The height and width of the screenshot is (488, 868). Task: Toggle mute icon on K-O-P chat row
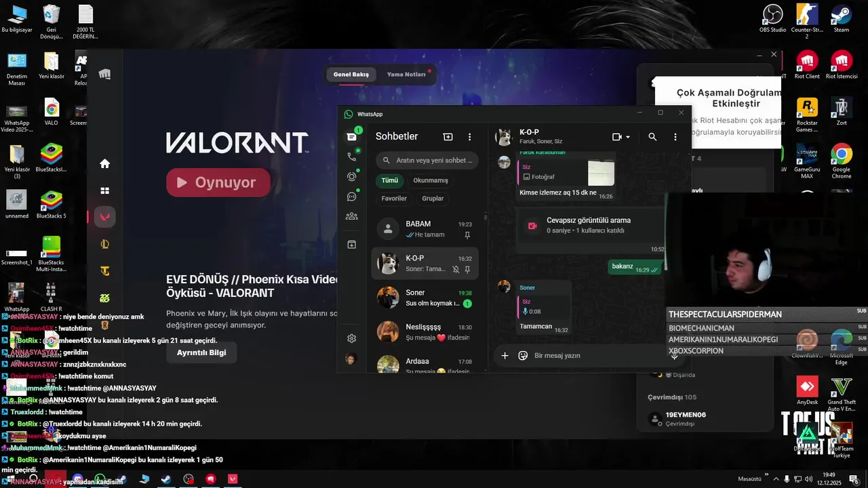click(x=456, y=269)
